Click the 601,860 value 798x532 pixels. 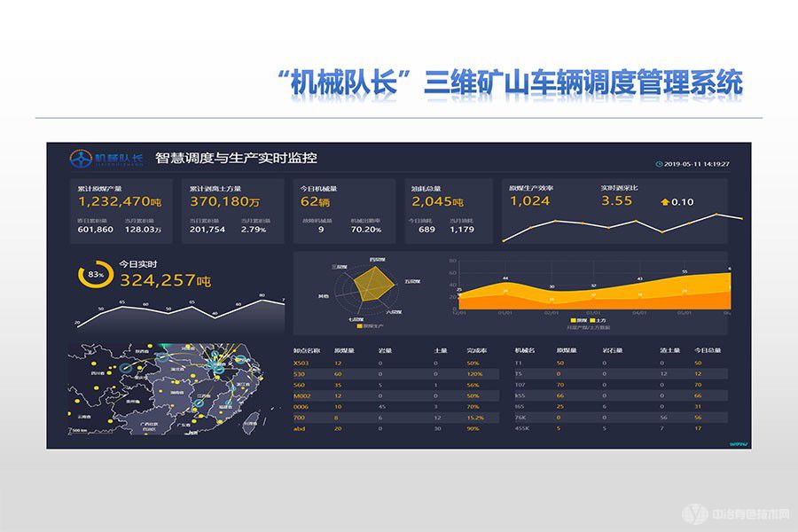point(95,230)
